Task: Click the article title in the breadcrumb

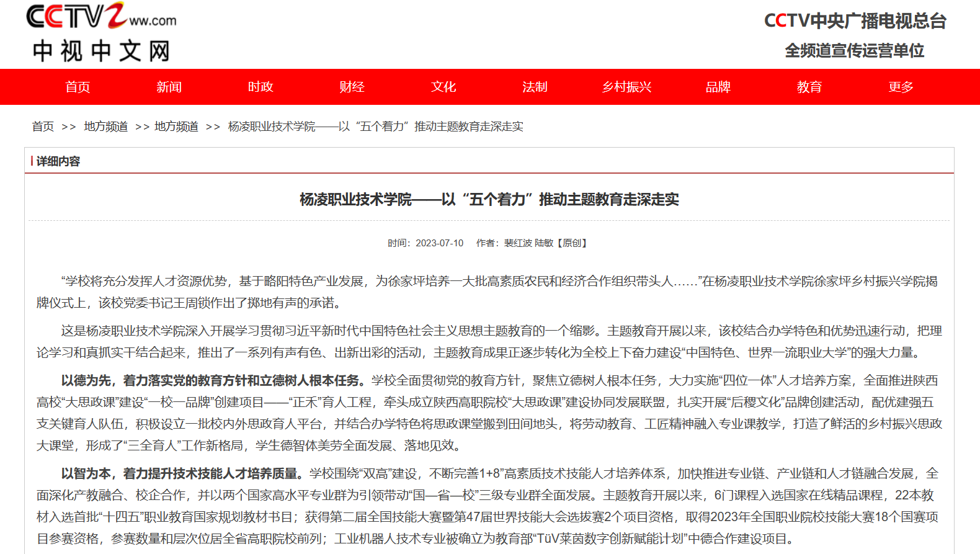Action: [375, 127]
